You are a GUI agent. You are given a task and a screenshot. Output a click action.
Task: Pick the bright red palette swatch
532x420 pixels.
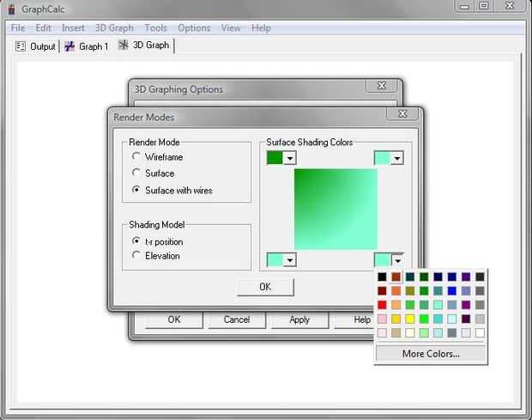pyautogui.click(x=382, y=305)
